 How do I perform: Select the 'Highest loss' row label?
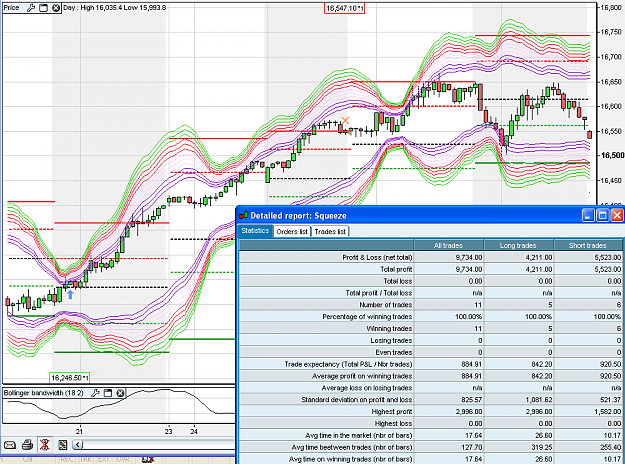point(393,423)
